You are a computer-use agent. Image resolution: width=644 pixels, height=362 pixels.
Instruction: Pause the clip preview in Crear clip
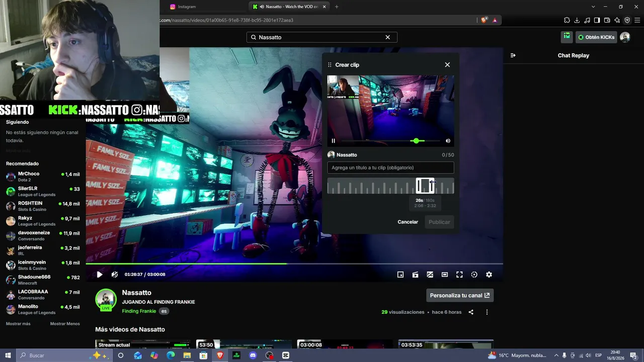point(333,141)
